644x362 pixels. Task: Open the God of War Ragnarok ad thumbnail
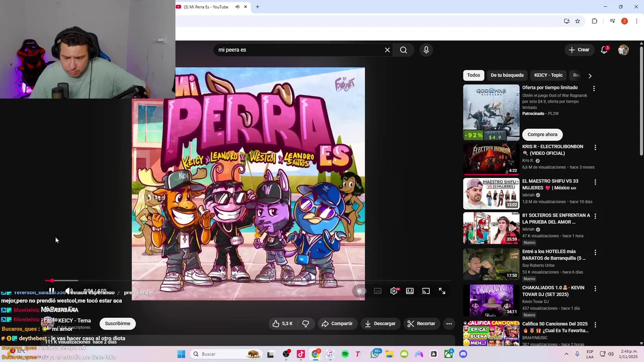[491, 112]
